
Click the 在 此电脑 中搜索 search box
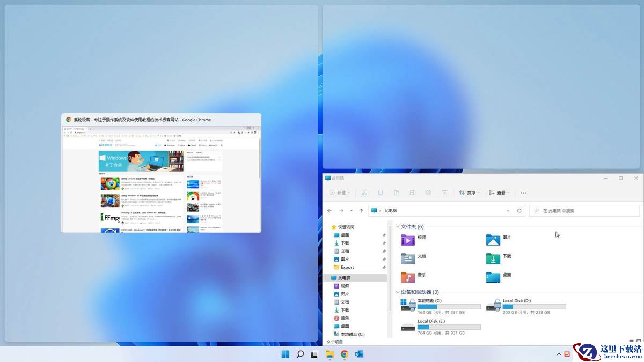pos(584,211)
